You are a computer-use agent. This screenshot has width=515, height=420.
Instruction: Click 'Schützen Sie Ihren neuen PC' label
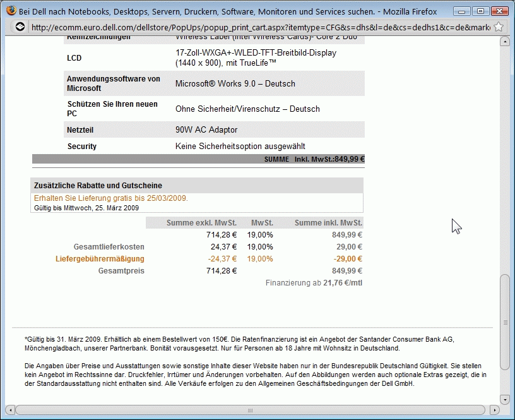point(112,109)
